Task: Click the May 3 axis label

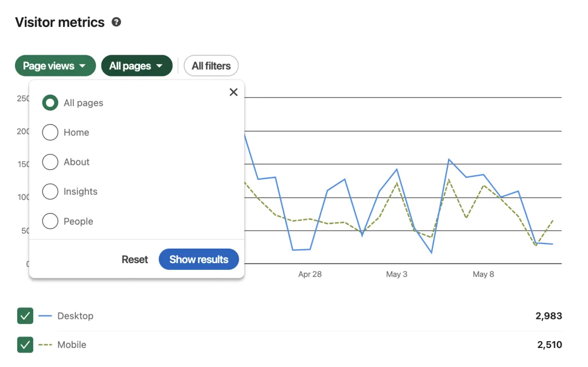Action: [x=396, y=275]
